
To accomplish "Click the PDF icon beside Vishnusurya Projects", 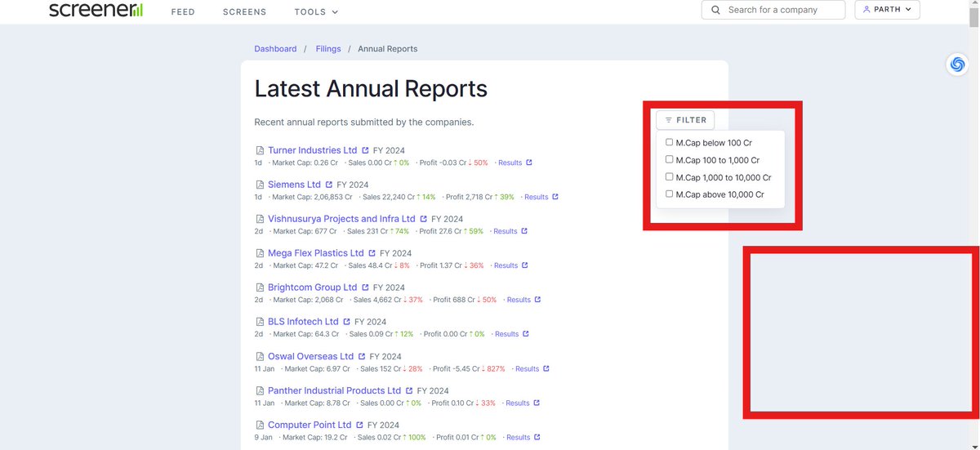I will click(x=260, y=220).
